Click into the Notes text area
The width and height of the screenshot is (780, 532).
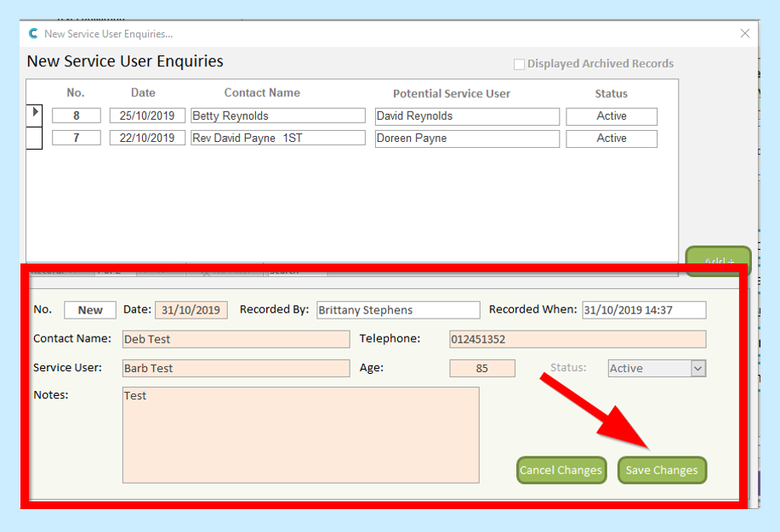click(x=300, y=435)
